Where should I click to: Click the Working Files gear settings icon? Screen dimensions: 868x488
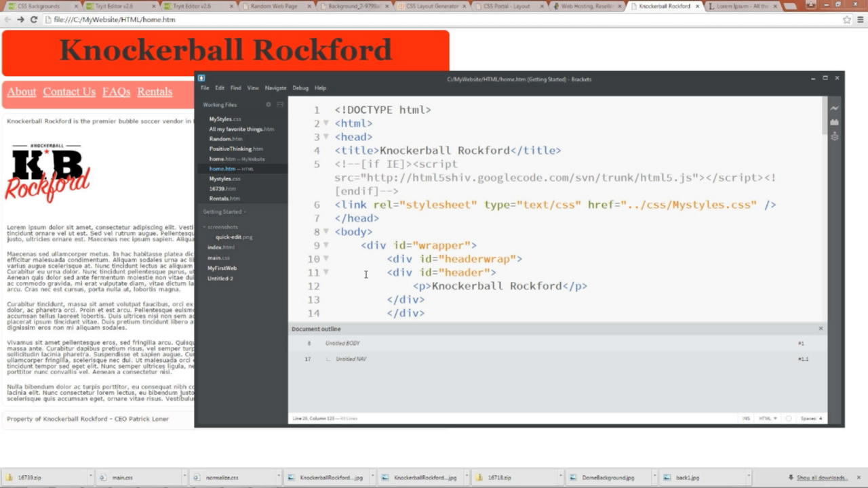pos(269,105)
